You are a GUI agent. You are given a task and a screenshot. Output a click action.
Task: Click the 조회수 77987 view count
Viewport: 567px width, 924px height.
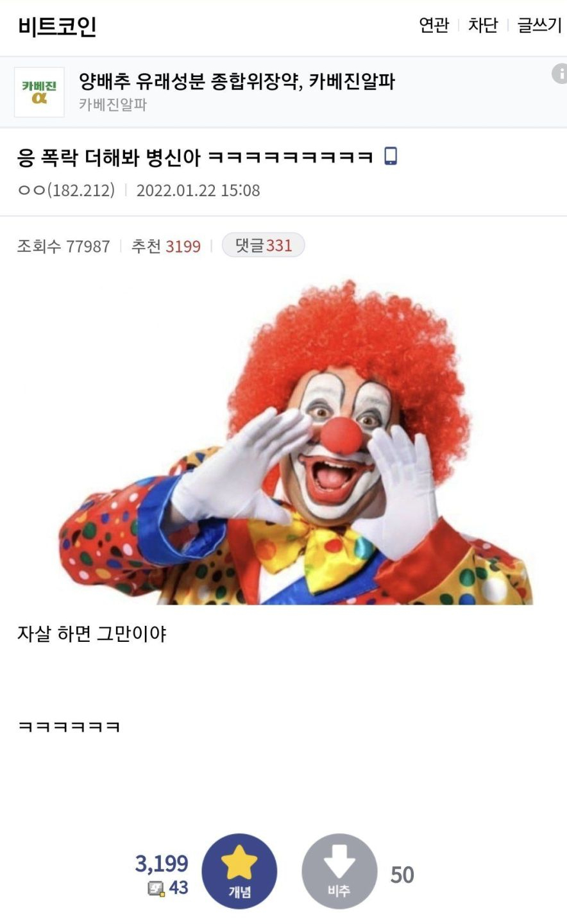coord(63,246)
